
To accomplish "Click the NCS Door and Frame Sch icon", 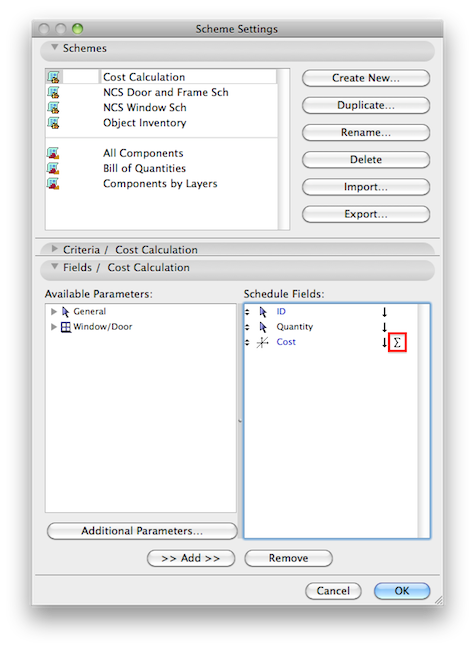I will point(53,92).
